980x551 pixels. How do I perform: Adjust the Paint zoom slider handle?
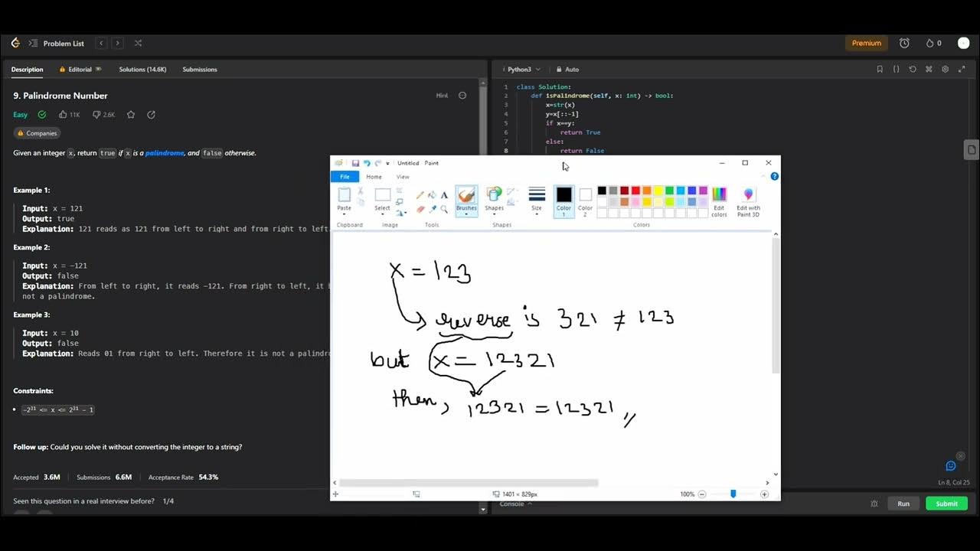coord(733,494)
